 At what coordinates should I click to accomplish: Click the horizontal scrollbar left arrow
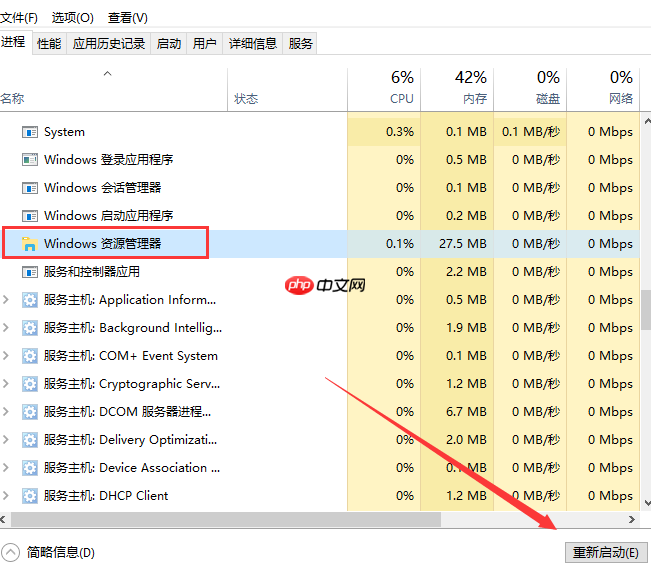pos(3,520)
